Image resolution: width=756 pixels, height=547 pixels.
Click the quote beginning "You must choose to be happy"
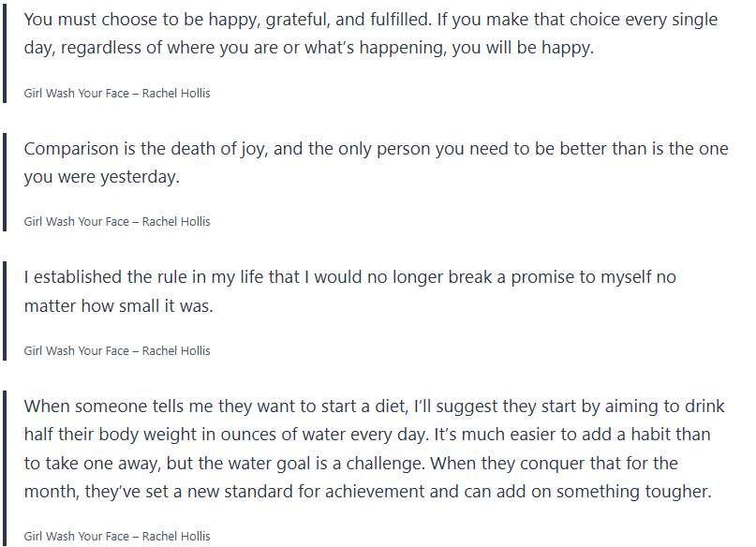click(370, 33)
